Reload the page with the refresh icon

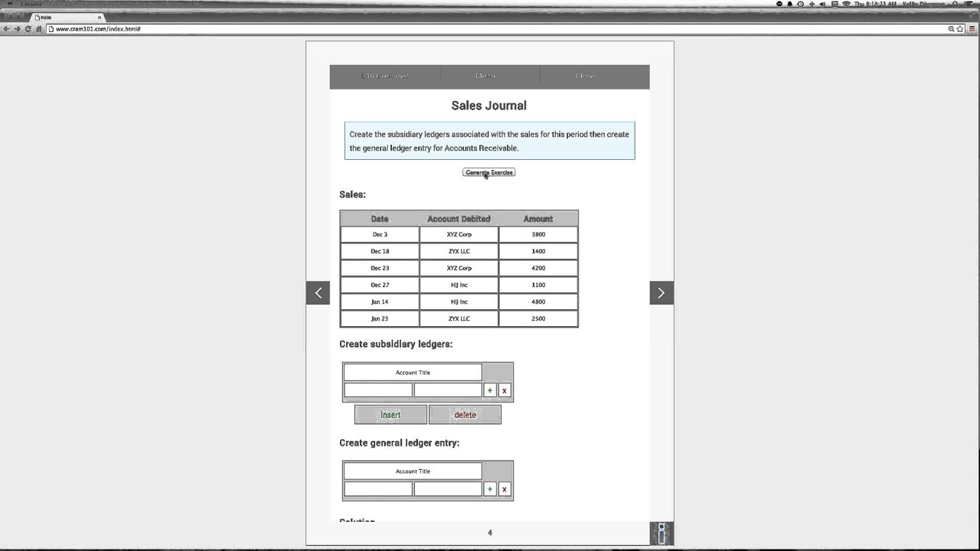pyautogui.click(x=28, y=28)
